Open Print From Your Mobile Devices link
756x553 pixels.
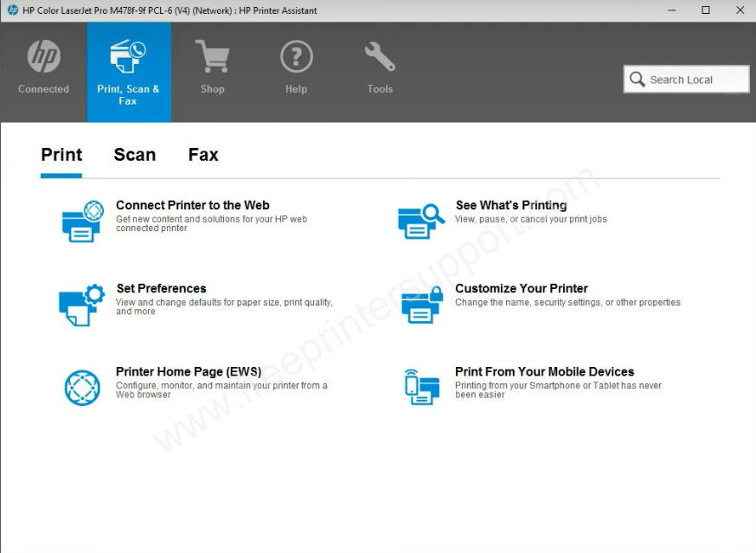point(544,371)
